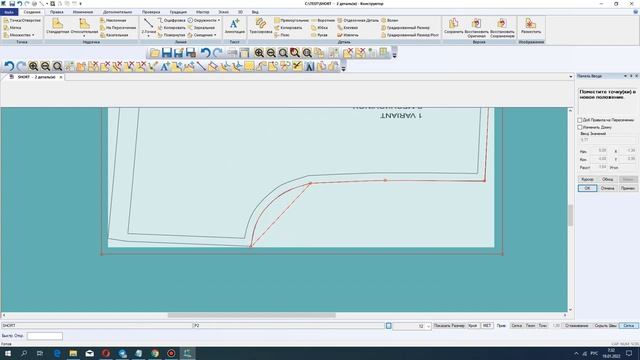This screenshot has width=640, height=360.
Task: Choose Точка/Отверстие tool in ribbon
Action: 22,20
